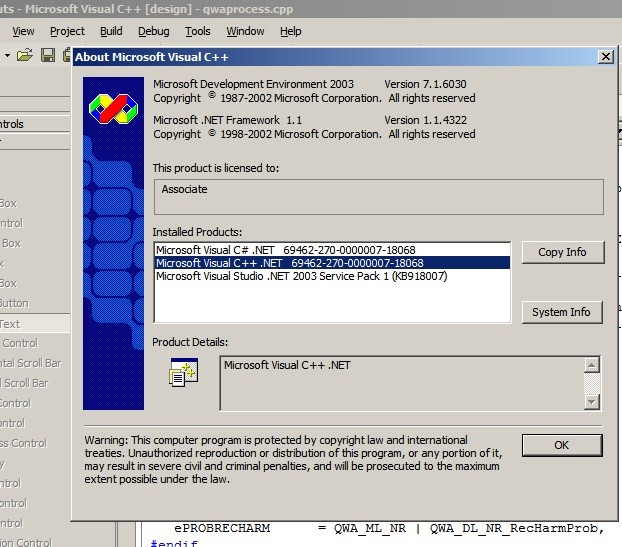
Task: Click 'Microsoft Development Environment 2003' text
Action: pos(253,84)
